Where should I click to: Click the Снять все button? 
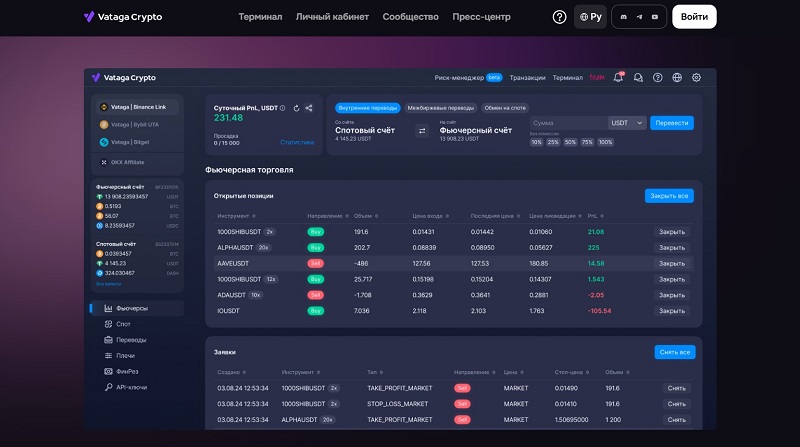pyautogui.click(x=674, y=352)
